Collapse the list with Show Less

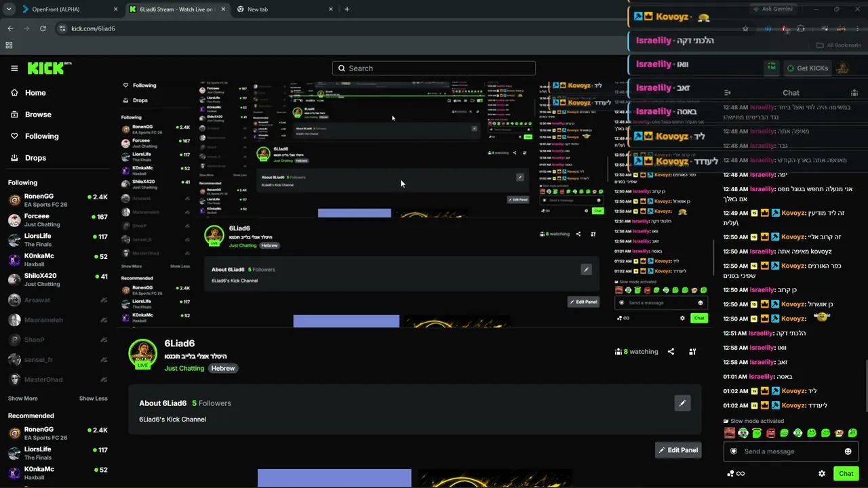point(94,399)
